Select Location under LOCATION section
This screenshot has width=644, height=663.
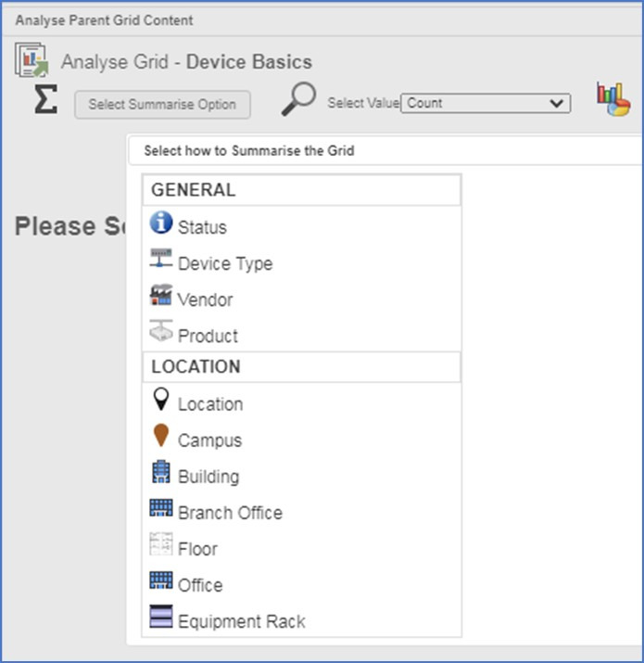coord(210,404)
